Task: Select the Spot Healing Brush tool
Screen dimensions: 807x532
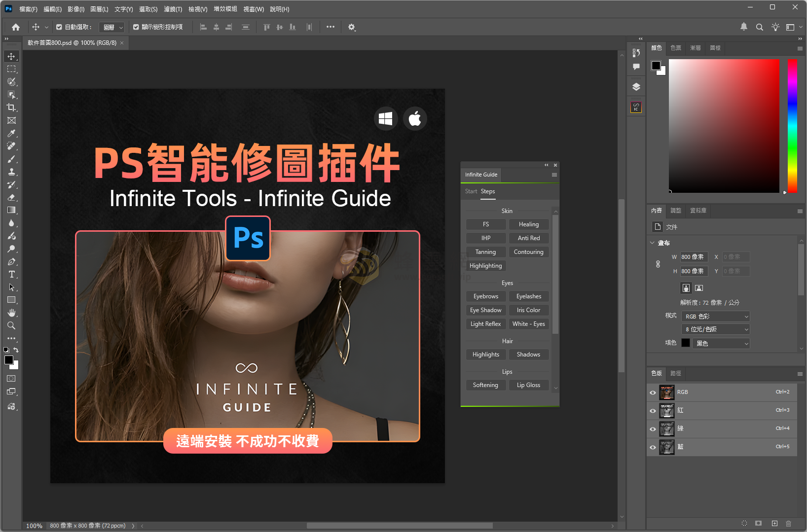Action: (x=11, y=146)
